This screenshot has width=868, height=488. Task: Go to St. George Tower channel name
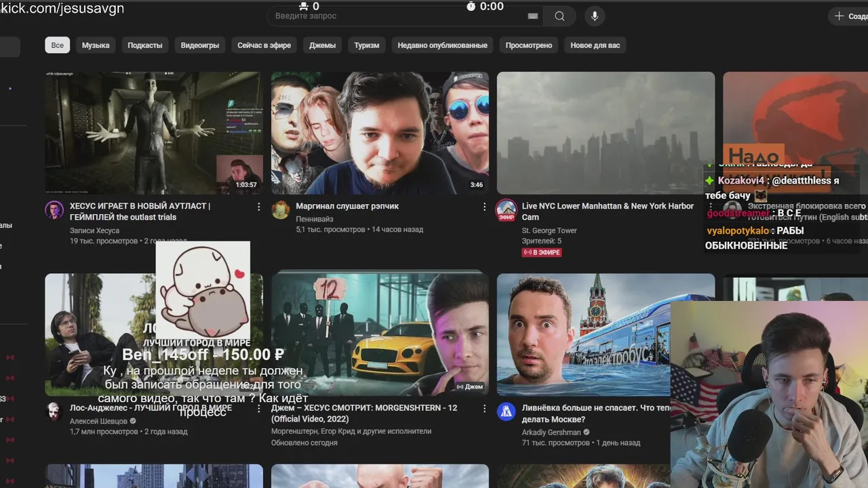pyautogui.click(x=549, y=230)
